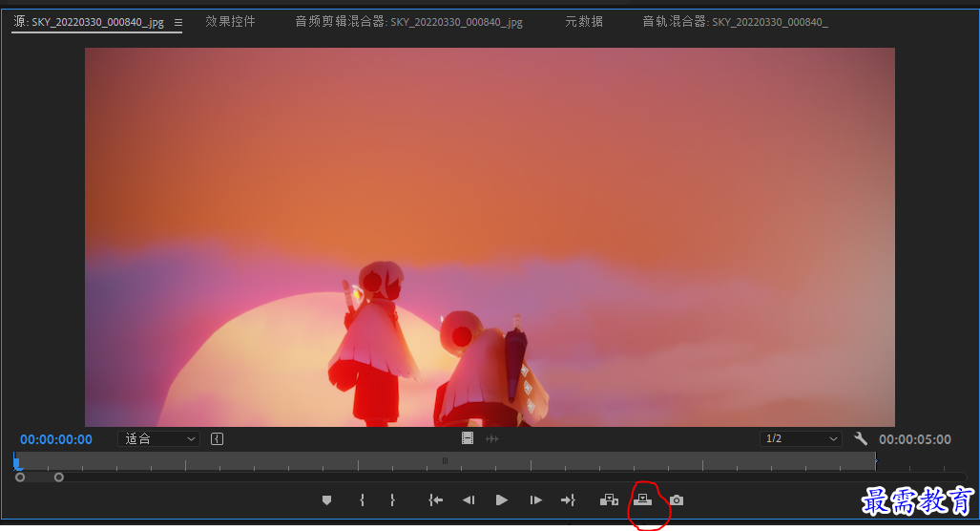980x531 pixels.
Task: Click the bracketed icon beside the zoom dropdown
Action: pos(217,439)
